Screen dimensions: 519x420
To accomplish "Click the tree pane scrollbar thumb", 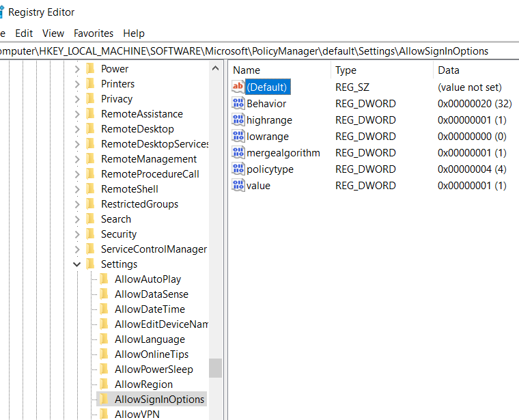I will point(216,368).
